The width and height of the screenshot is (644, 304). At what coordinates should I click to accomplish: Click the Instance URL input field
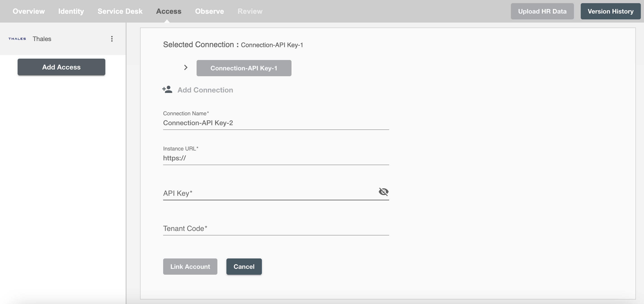(276, 157)
